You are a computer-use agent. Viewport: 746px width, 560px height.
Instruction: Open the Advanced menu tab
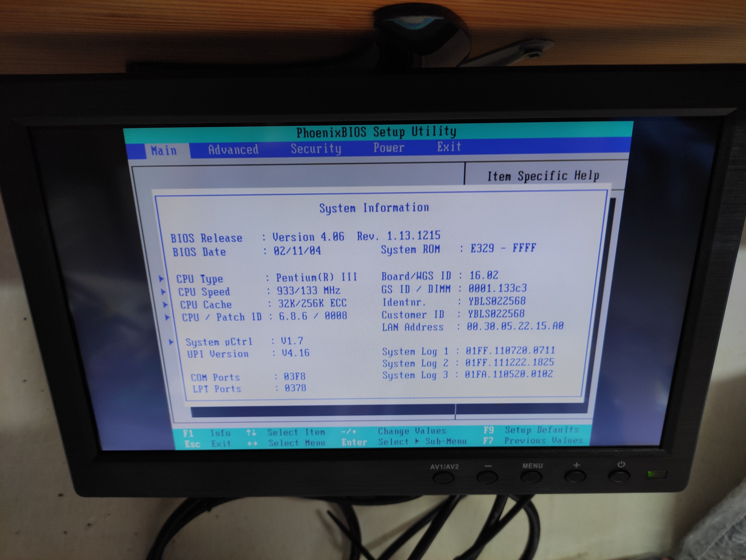[x=233, y=150]
